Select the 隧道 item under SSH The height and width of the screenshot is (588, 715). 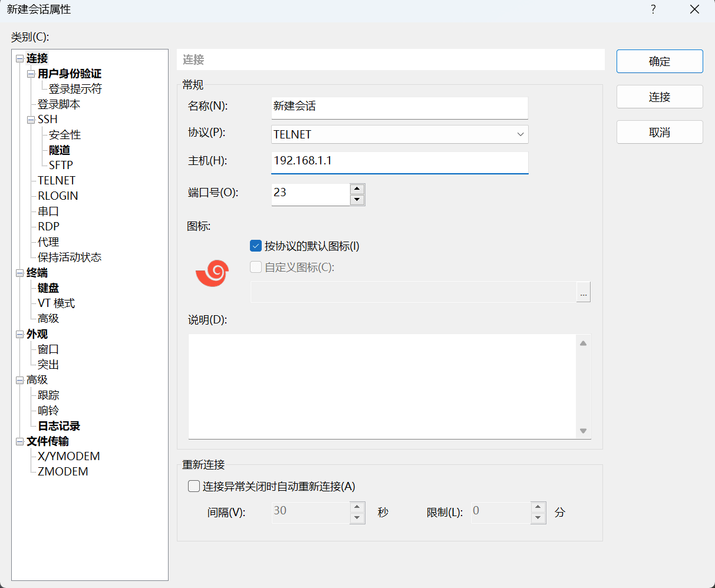(60, 150)
